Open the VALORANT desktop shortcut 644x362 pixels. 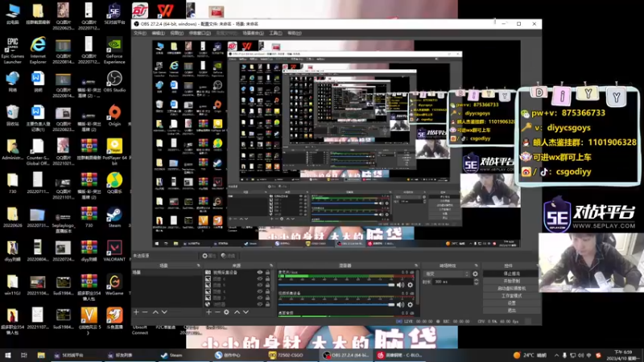[x=114, y=251]
